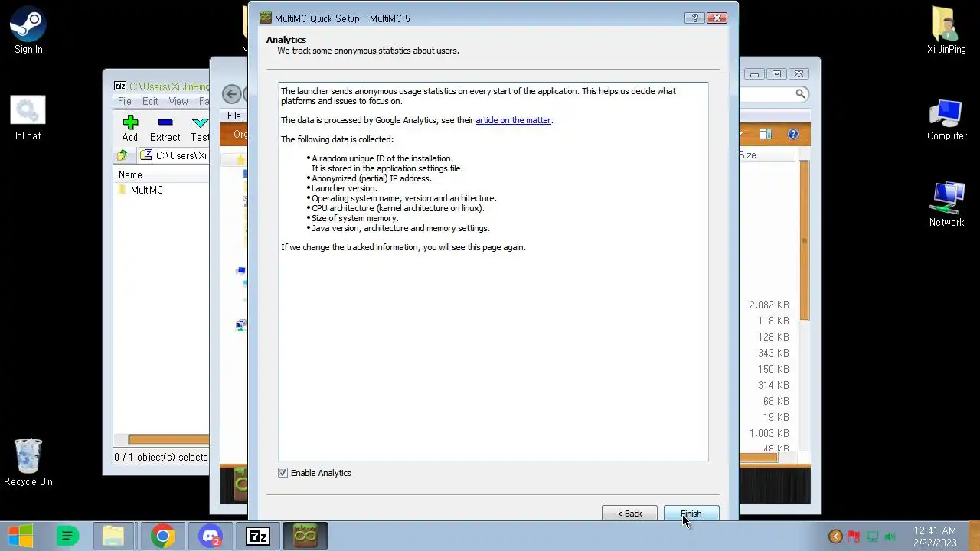
Task: Click the 7-Zip Test checkmark button
Action: 200,129
